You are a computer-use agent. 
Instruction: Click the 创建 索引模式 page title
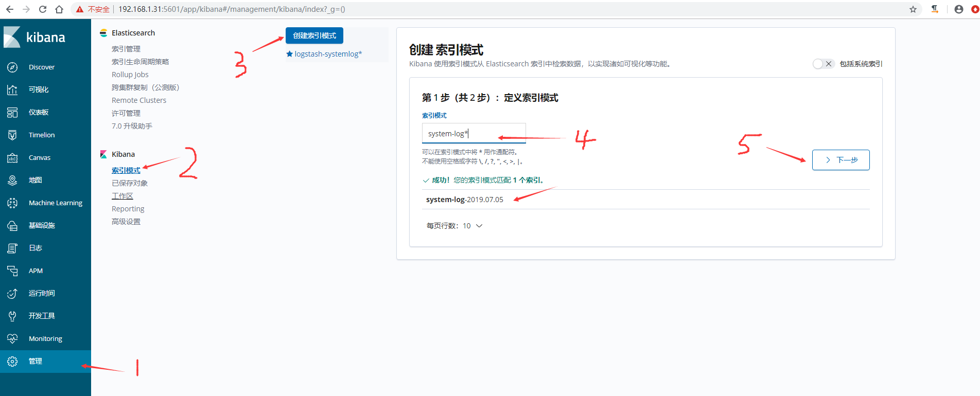[446, 50]
